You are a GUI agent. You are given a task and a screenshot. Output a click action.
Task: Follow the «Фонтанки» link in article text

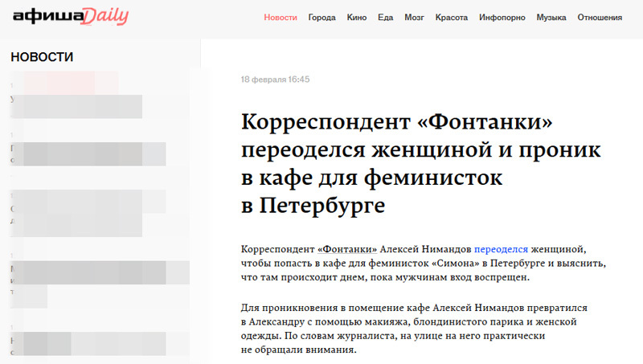[x=347, y=249]
